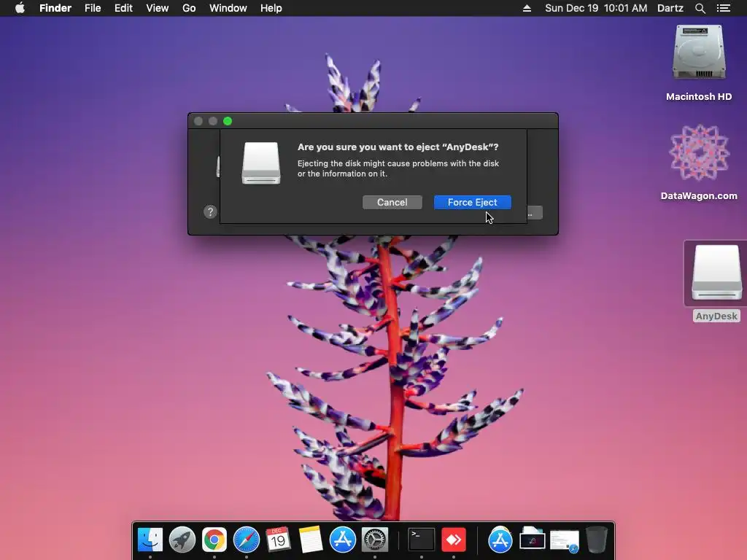Image resolution: width=747 pixels, height=560 pixels.
Task: Select the DataWagon.com desktop icon
Action: click(699, 152)
